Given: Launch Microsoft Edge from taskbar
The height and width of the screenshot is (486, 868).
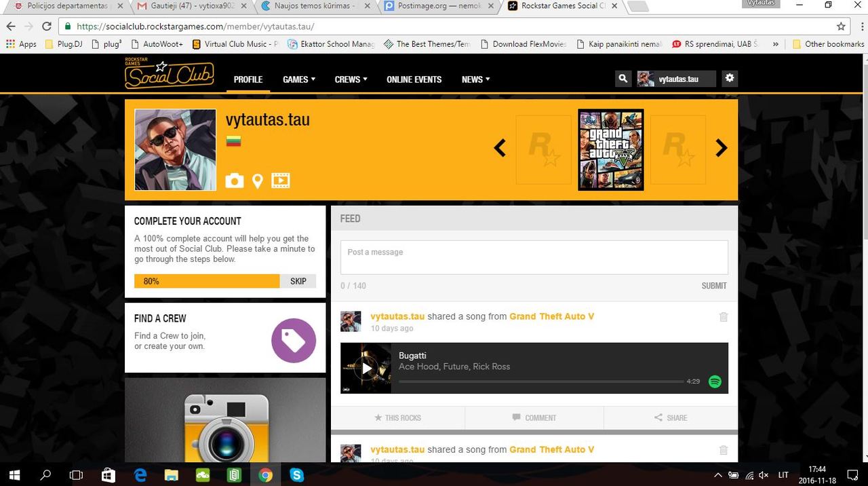Looking at the screenshot, I should coord(140,475).
